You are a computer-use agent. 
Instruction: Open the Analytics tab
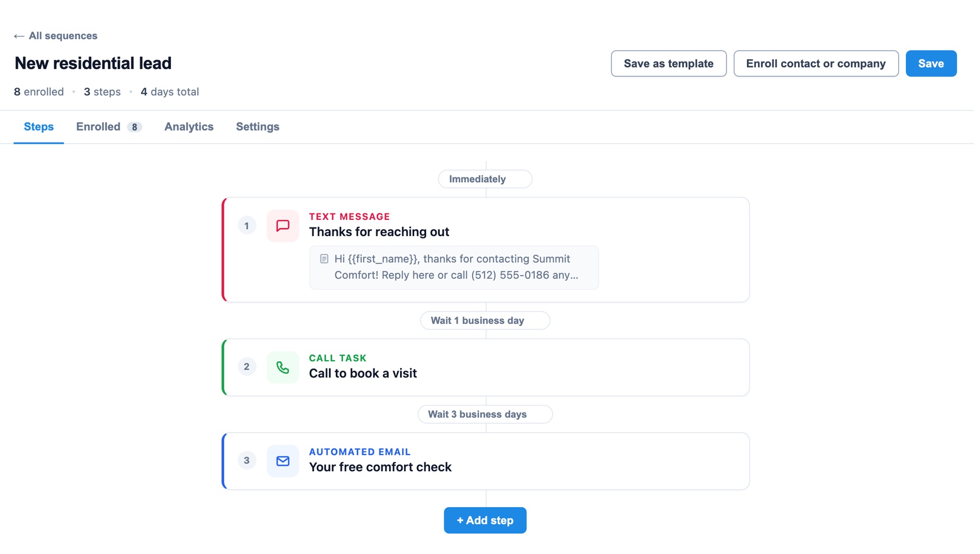click(x=189, y=127)
